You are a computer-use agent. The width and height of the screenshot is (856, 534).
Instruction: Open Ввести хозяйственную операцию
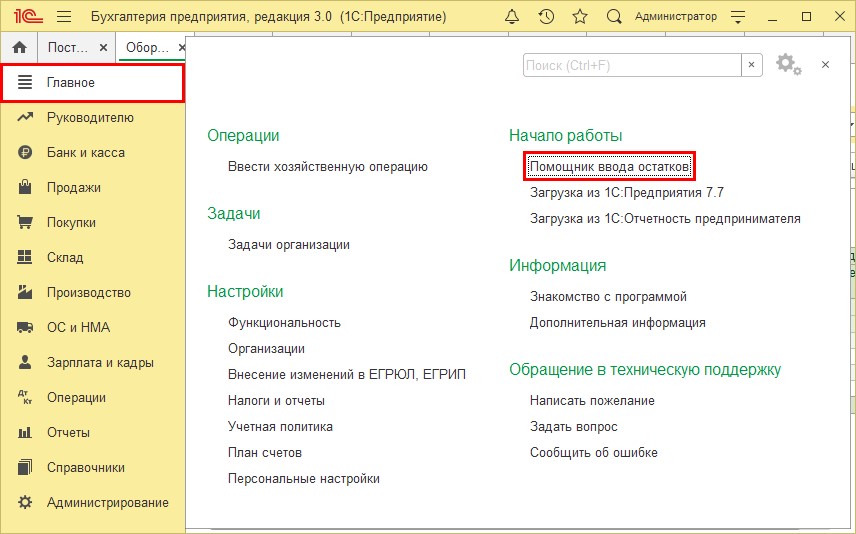tap(328, 167)
